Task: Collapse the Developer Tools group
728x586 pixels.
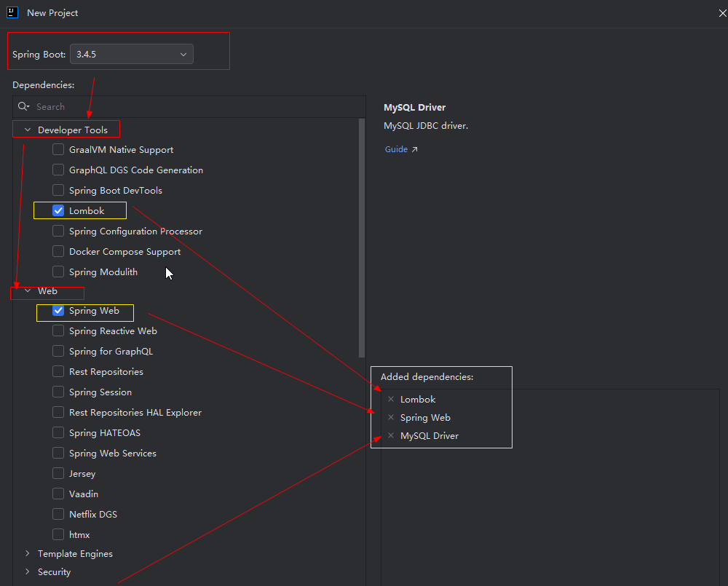Action: tap(28, 130)
